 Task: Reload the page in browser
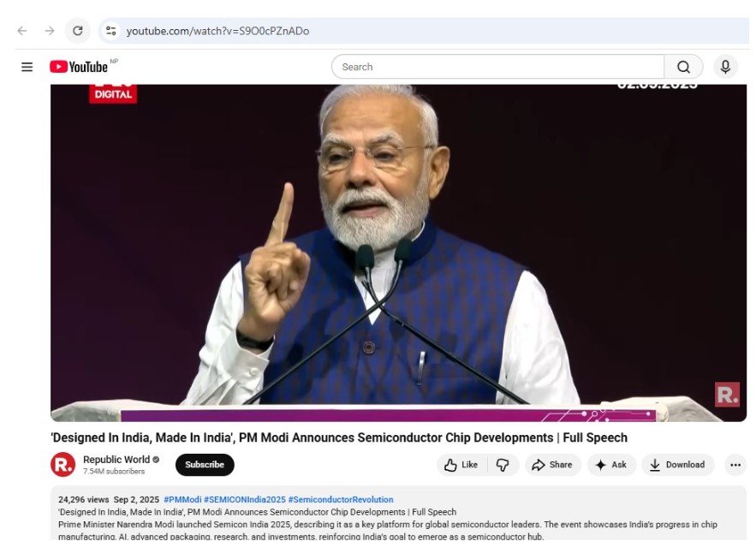(77, 31)
